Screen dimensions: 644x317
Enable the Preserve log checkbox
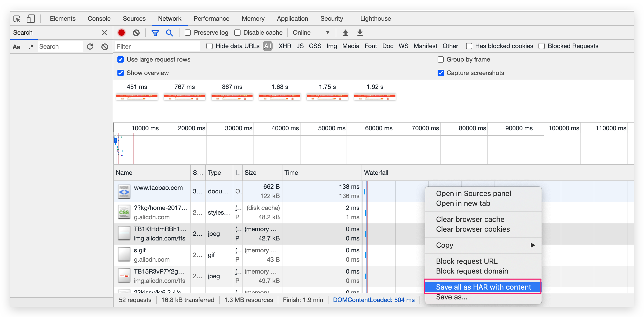[188, 33]
